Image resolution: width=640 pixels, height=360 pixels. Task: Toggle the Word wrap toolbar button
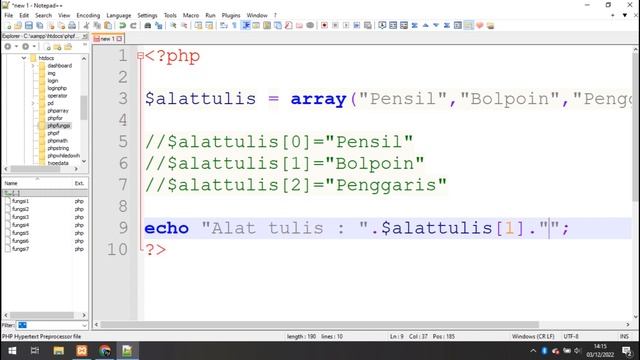click(224, 26)
